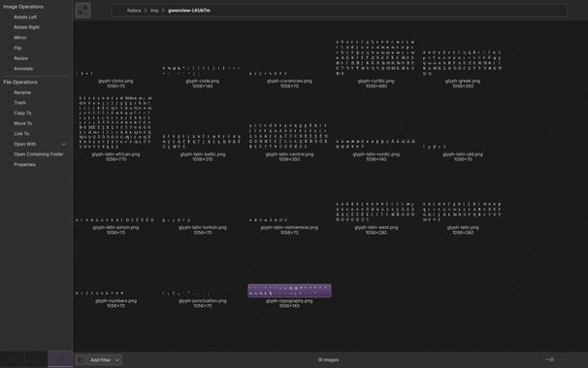Viewport: 588px width, 368px height.
Task: Choose Rotate Right operation
Action: pyautogui.click(x=26, y=27)
